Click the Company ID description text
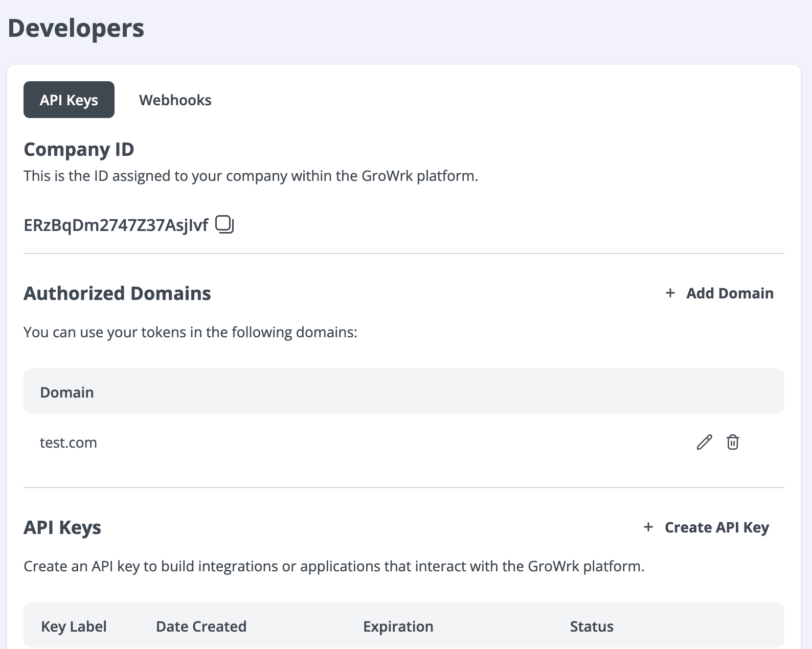Image resolution: width=812 pixels, height=649 pixels. pos(251,176)
